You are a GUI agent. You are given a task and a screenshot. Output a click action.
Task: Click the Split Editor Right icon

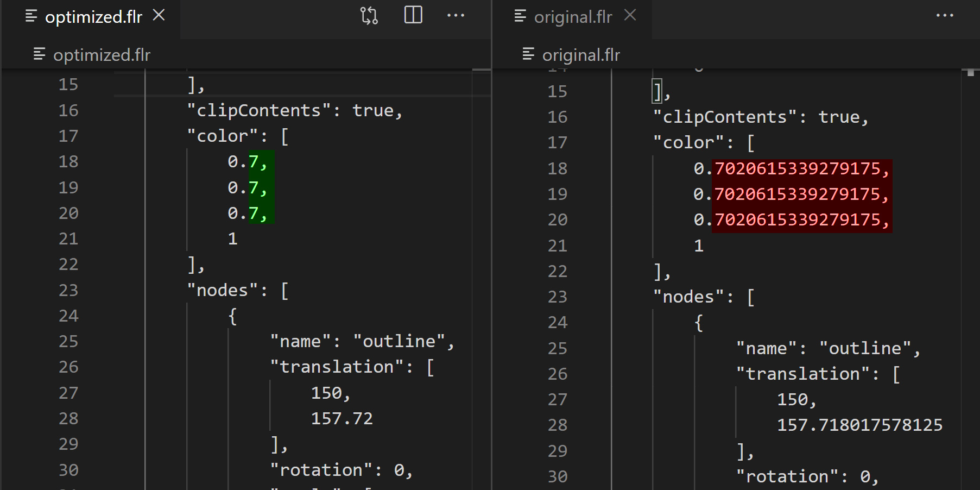[x=413, y=15]
